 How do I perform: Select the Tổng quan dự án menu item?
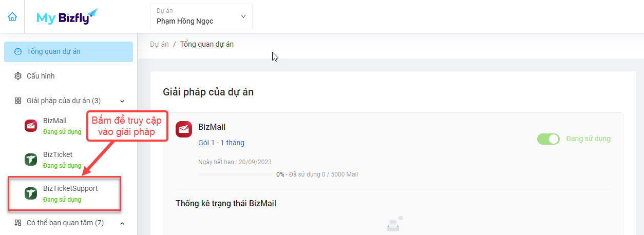point(68,52)
